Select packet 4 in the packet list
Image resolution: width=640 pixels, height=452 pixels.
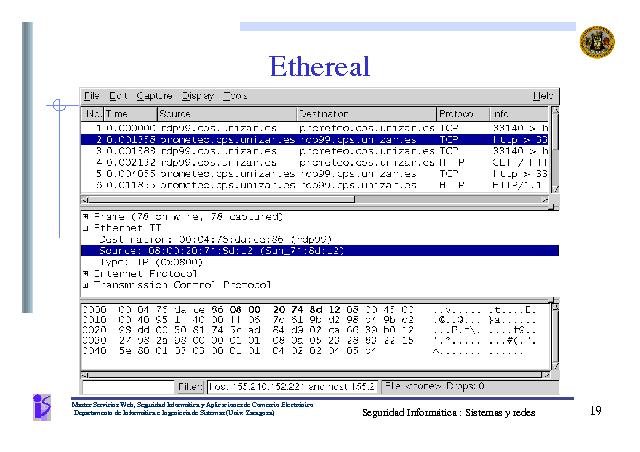(x=314, y=162)
